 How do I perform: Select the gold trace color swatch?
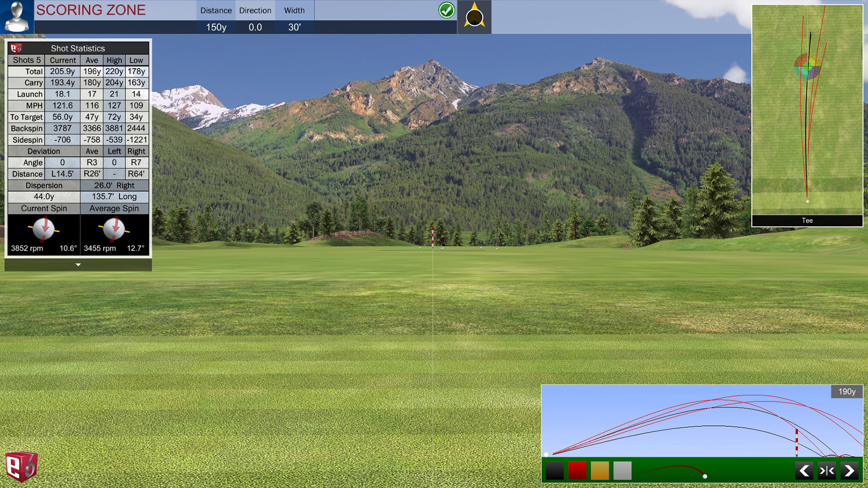[x=600, y=471]
